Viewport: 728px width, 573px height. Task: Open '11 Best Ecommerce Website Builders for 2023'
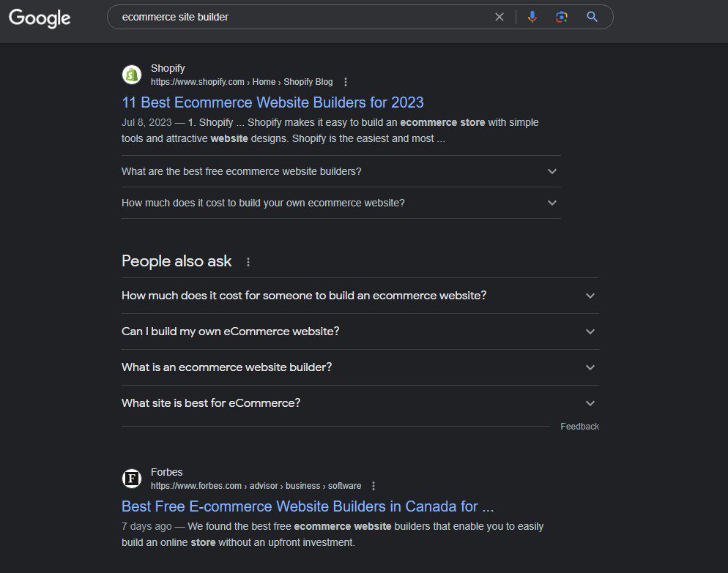tap(272, 102)
